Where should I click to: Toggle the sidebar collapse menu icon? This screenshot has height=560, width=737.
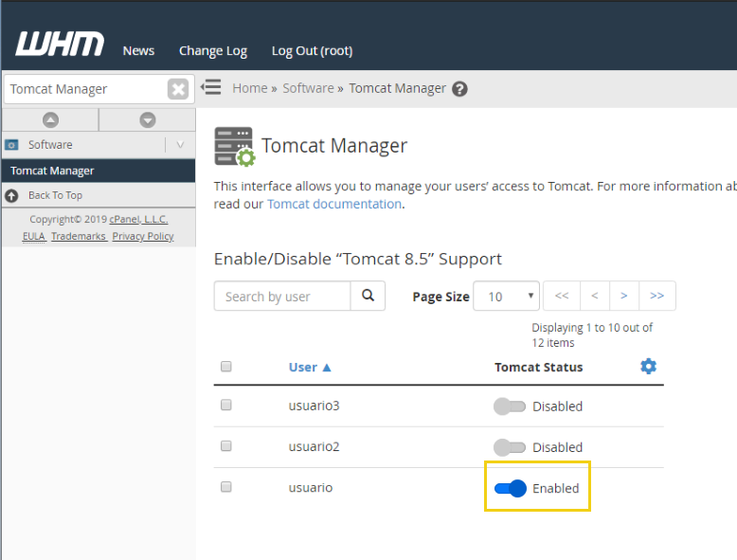point(211,87)
